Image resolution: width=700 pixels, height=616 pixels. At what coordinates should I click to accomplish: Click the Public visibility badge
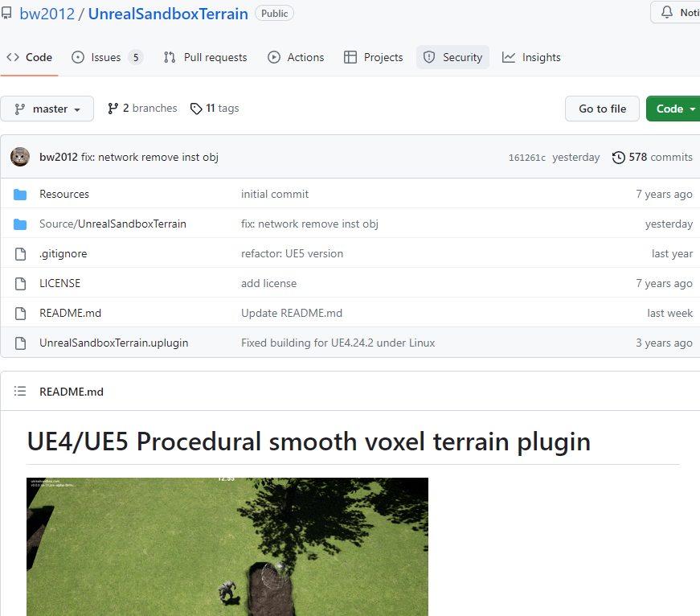[x=274, y=14]
